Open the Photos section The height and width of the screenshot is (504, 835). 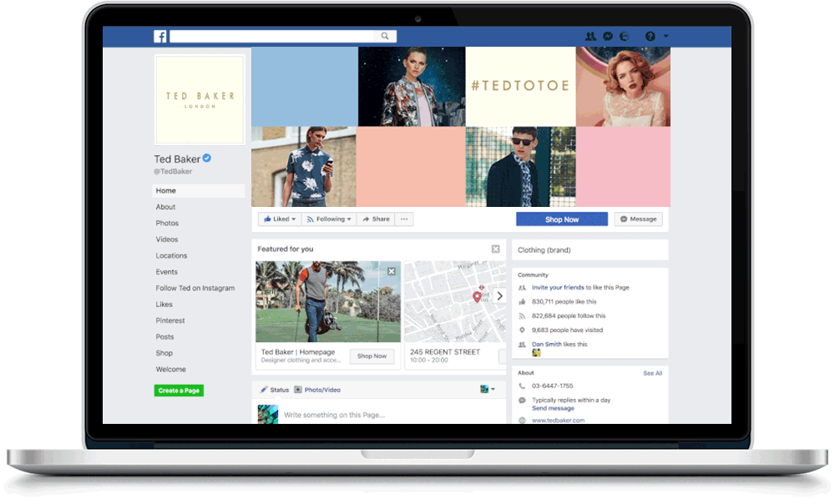(x=167, y=223)
